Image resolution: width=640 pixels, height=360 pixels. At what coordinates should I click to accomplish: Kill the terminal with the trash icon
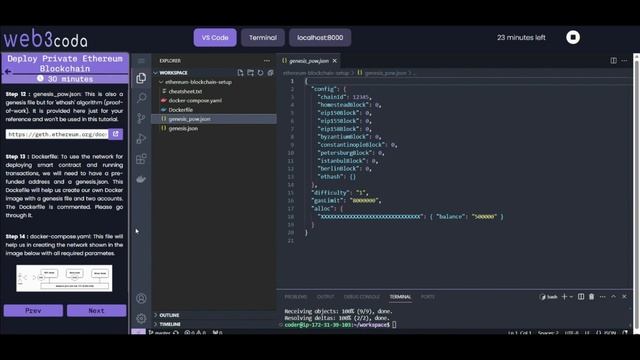pos(591,297)
